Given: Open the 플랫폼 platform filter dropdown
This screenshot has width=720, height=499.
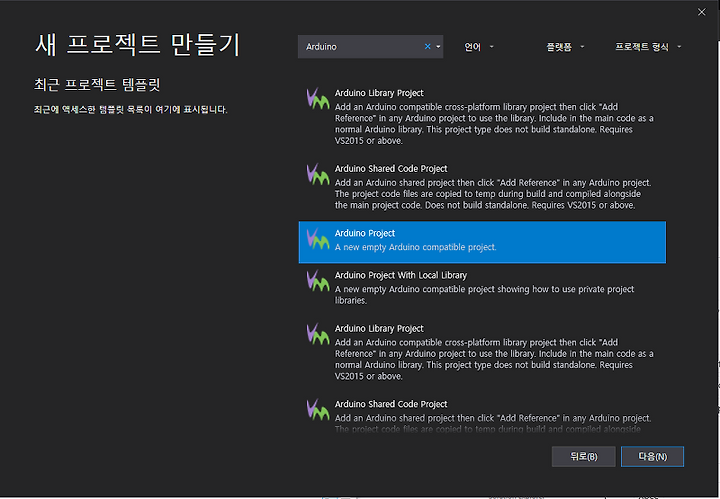Looking at the screenshot, I should 565,47.
